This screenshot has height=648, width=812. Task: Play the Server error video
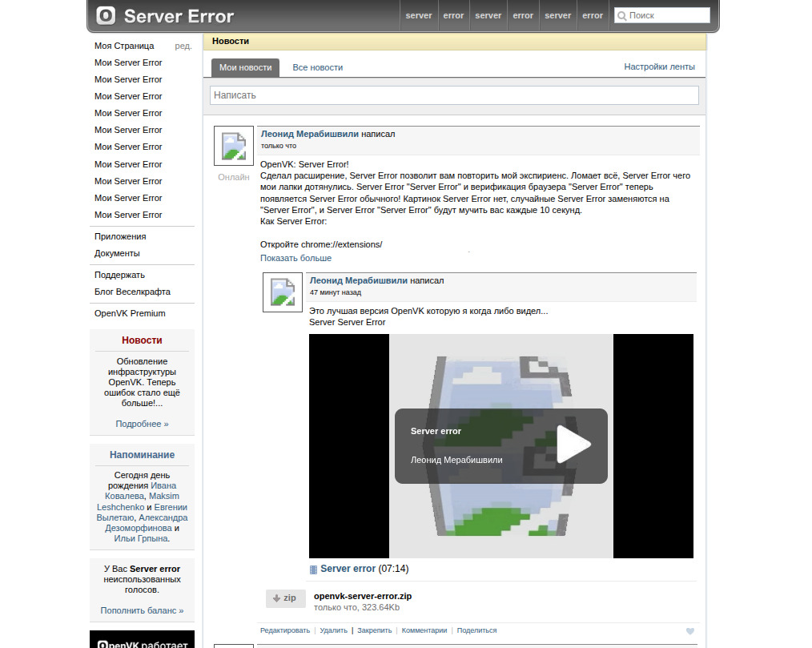click(x=574, y=445)
